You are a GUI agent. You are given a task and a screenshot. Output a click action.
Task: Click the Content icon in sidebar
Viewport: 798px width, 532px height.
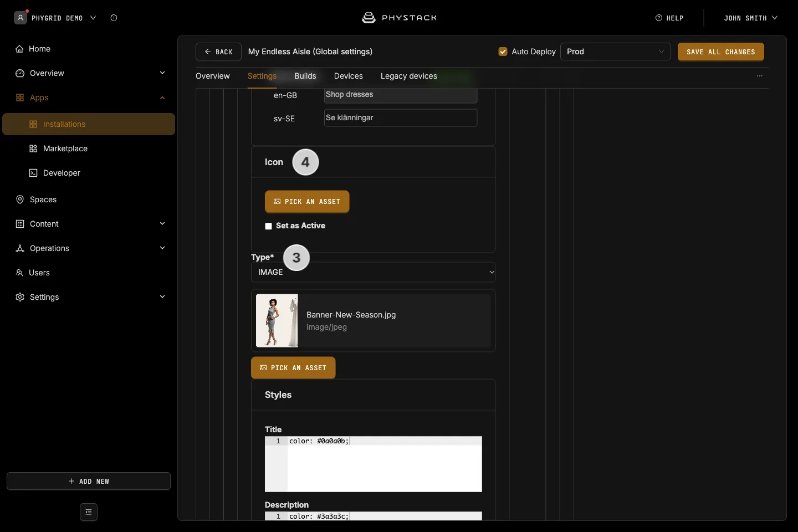click(20, 224)
